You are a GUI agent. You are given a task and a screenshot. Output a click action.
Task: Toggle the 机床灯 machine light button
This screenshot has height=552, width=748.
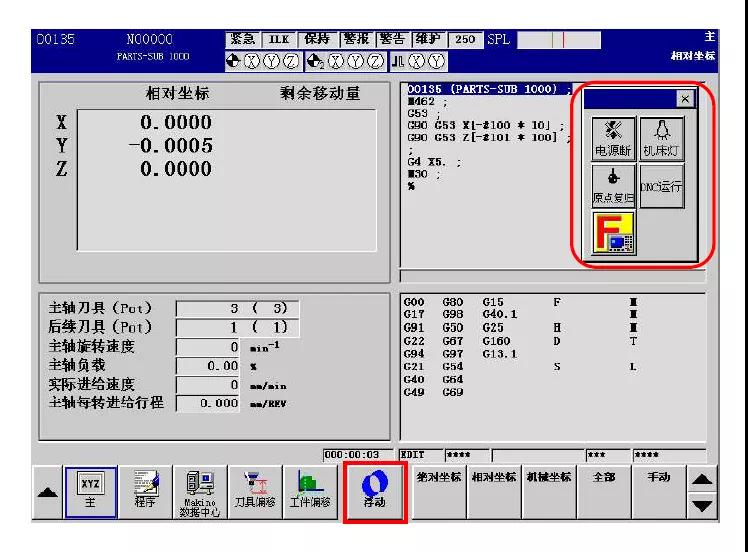pyautogui.click(x=661, y=138)
